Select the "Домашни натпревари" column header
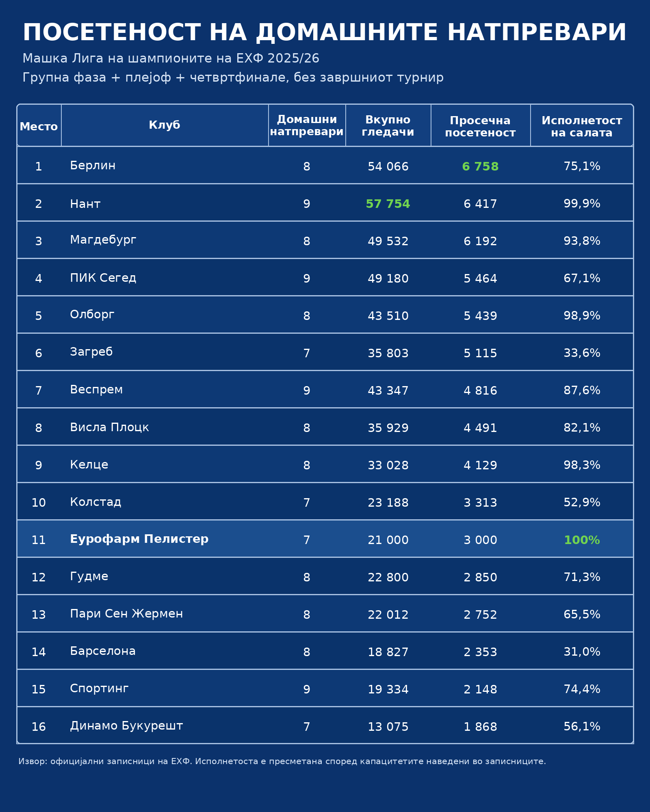The height and width of the screenshot is (812, 650). click(307, 125)
